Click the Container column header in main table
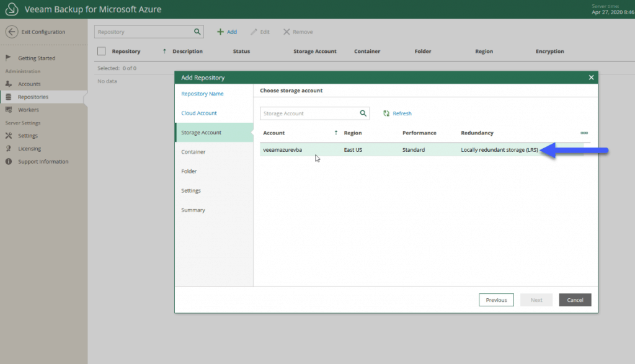The height and width of the screenshot is (364, 635). click(x=367, y=51)
